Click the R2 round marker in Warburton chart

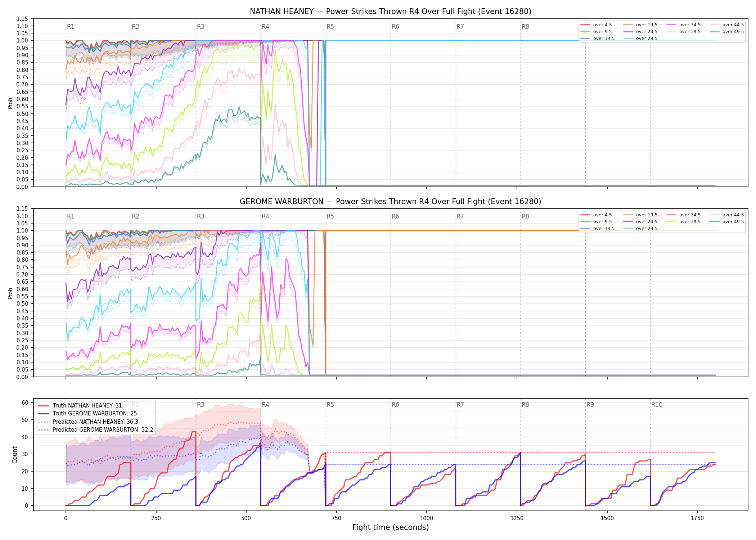135,216
